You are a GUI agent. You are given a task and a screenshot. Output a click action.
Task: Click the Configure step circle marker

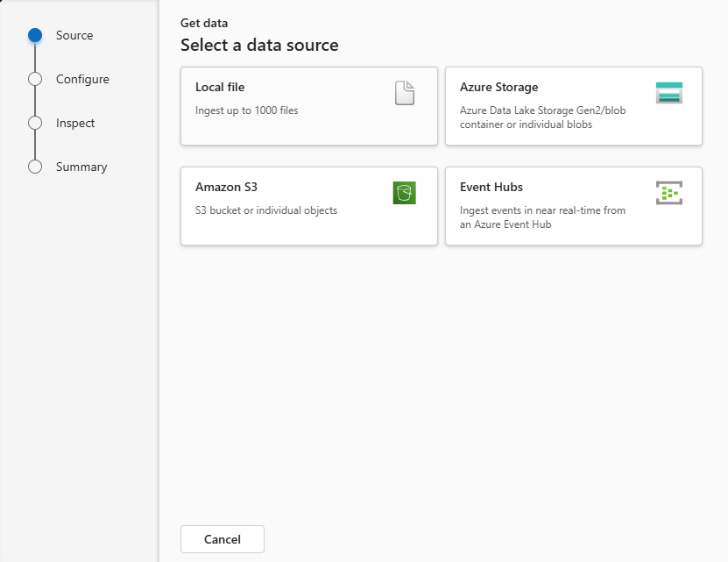[x=35, y=79]
